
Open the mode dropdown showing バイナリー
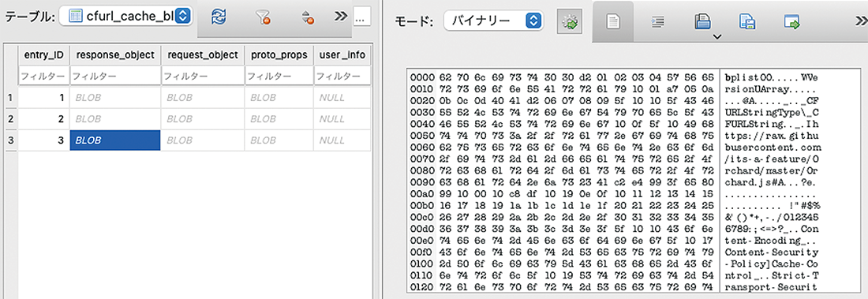[x=494, y=21]
